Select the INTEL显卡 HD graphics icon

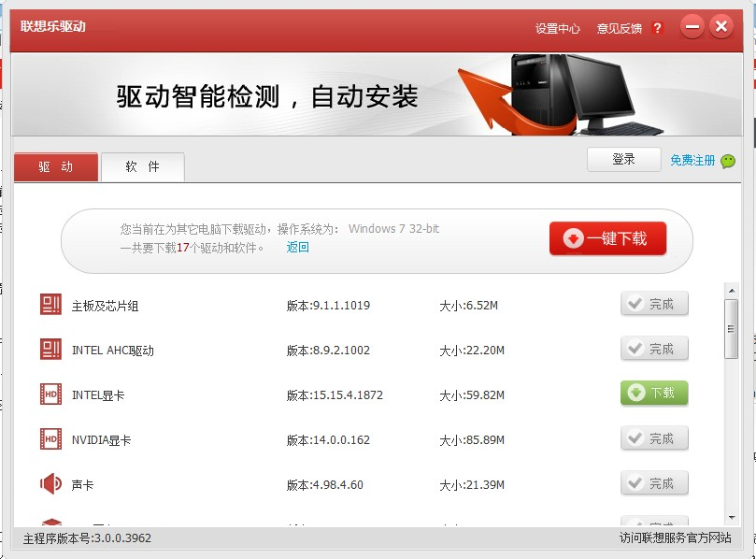tap(50, 394)
